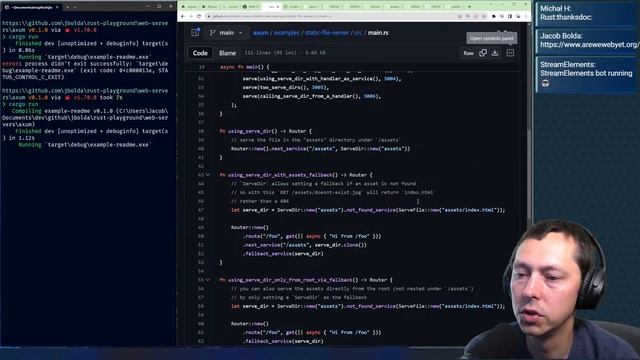This screenshot has height=360, width=640.
Task: Open the axum breadcrumb link
Action: (260, 33)
